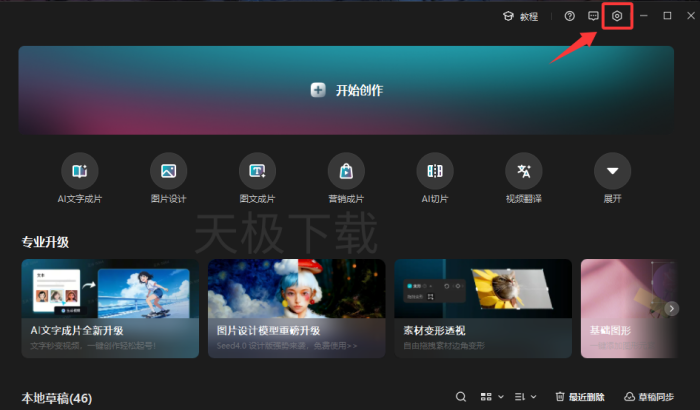The height and width of the screenshot is (410, 700).
Task: Open the grid view layout dropdown
Action: 492,397
